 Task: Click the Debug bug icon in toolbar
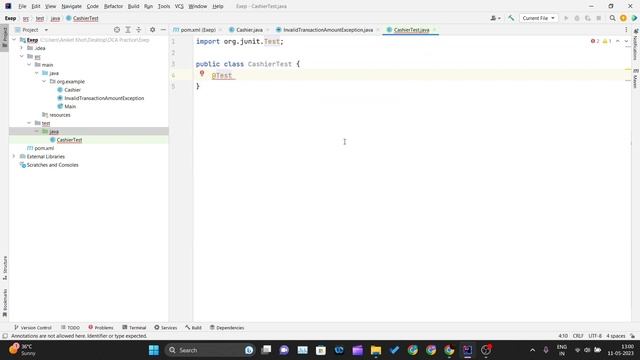coord(577,18)
